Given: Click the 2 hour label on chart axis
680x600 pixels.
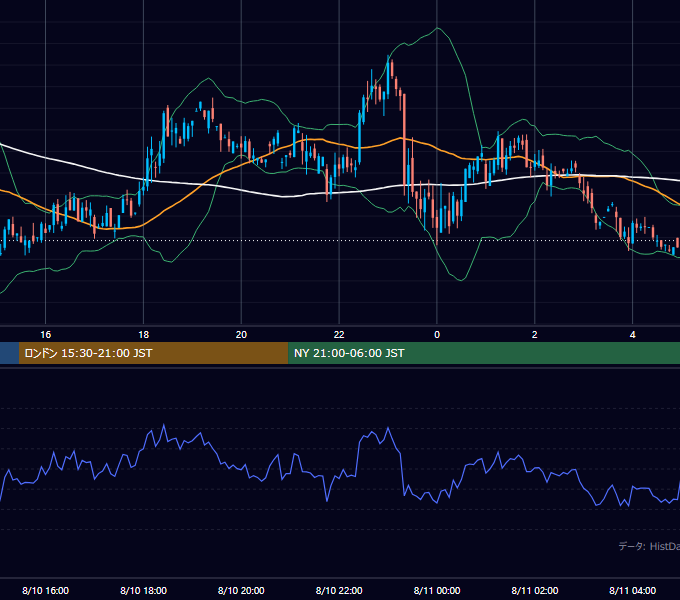Looking at the screenshot, I should [x=535, y=335].
